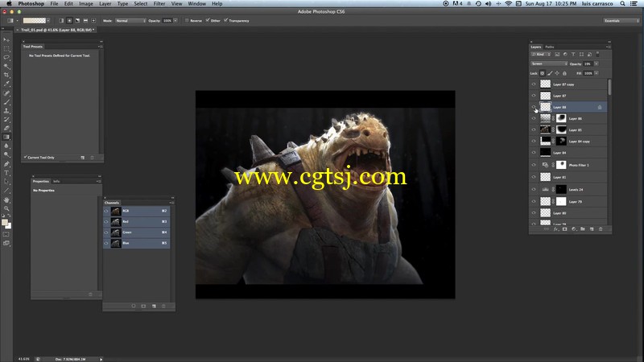Open gradient picker dropdown arrow
The height and width of the screenshot is (362, 644).
click(x=48, y=21)
